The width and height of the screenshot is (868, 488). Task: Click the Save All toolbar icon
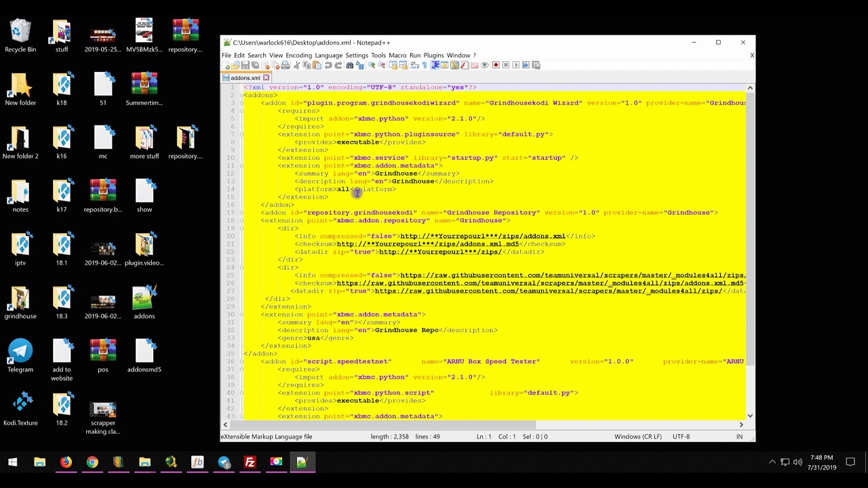click(255, 65)
